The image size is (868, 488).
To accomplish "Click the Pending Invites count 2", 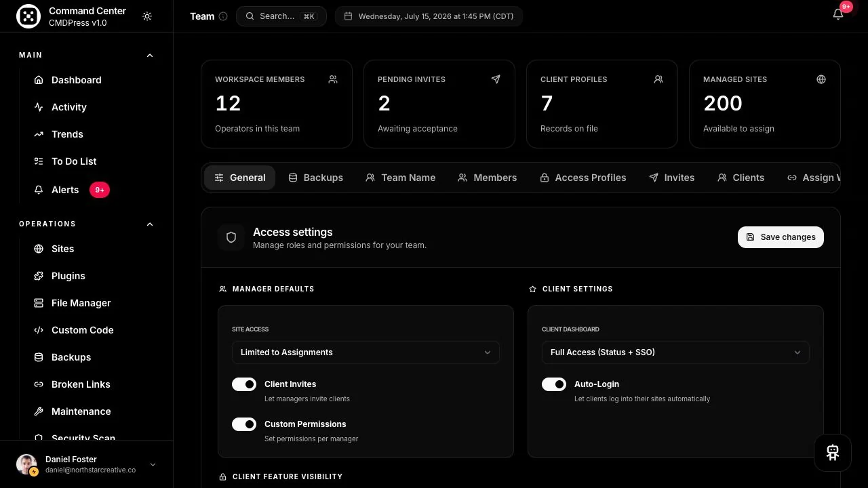I will point(384,104).
